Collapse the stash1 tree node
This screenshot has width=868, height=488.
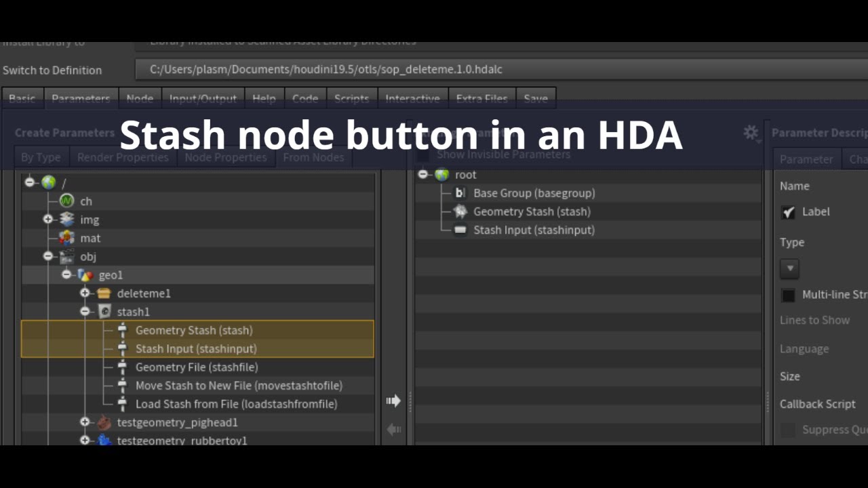point(85,311)
